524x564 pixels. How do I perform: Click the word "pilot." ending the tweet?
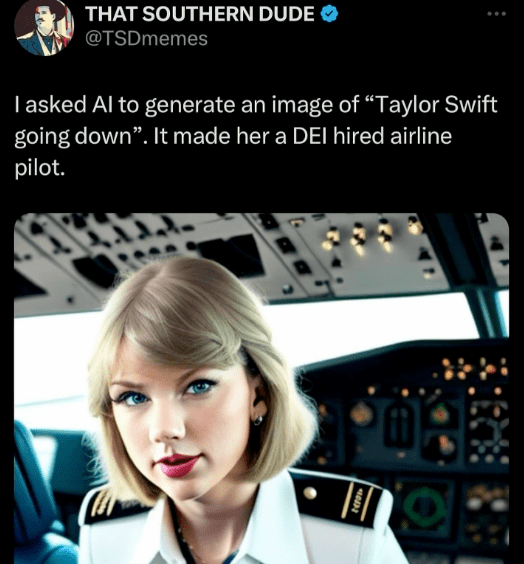40,168
